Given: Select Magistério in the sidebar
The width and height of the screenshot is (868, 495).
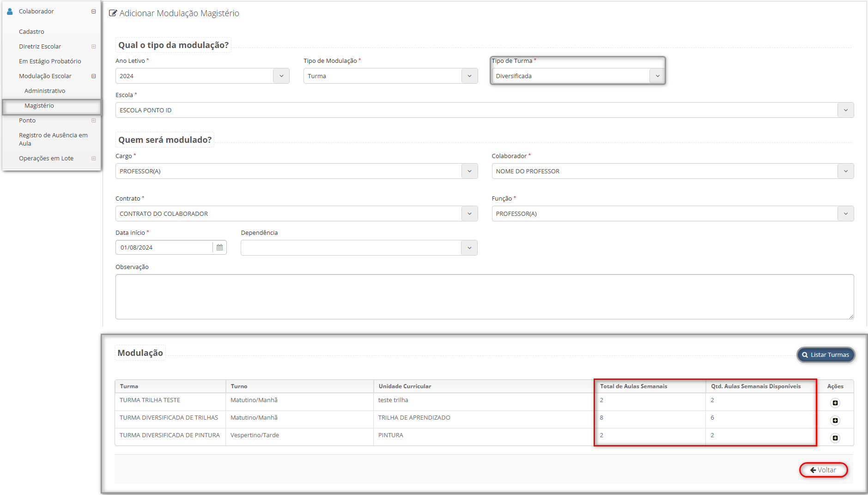Looking at the screenshot, I should pos(39,106).
